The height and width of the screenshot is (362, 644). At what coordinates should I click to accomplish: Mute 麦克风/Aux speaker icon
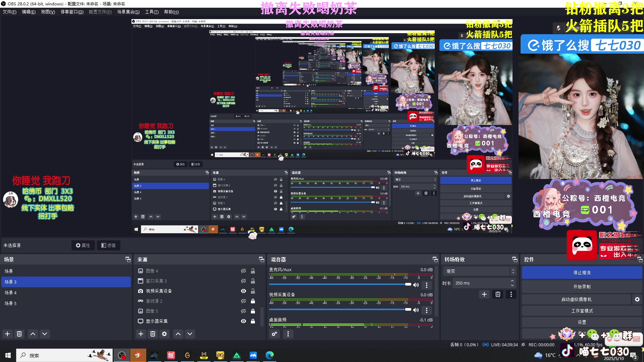coord(416,285)
